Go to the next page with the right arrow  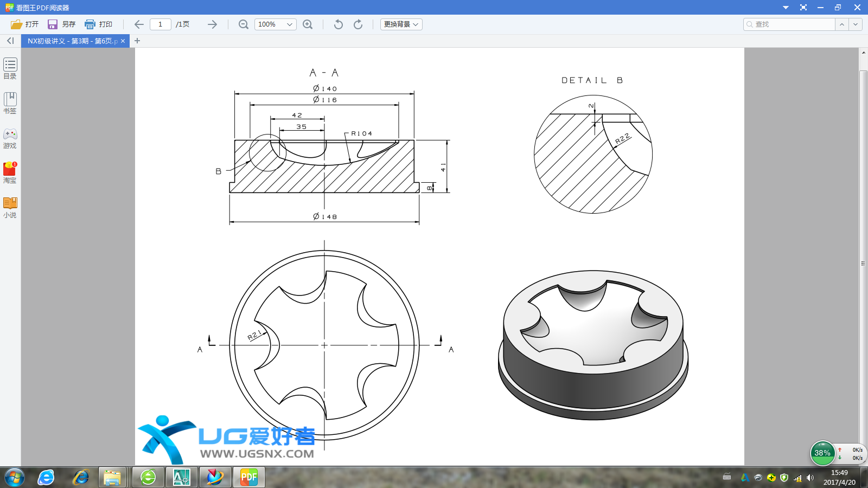tap(212, 24)
